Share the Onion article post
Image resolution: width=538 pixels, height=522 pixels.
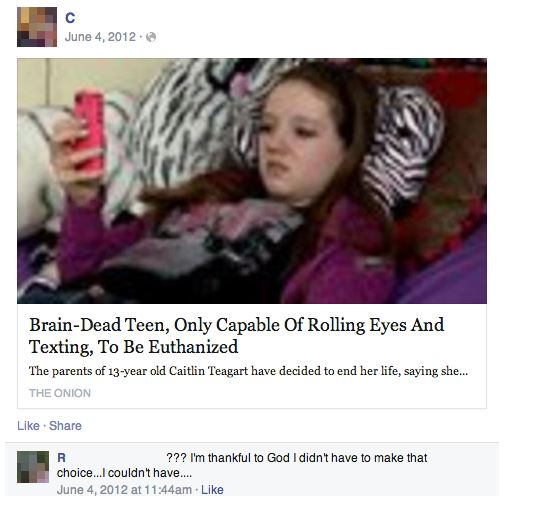click(65, 426)
